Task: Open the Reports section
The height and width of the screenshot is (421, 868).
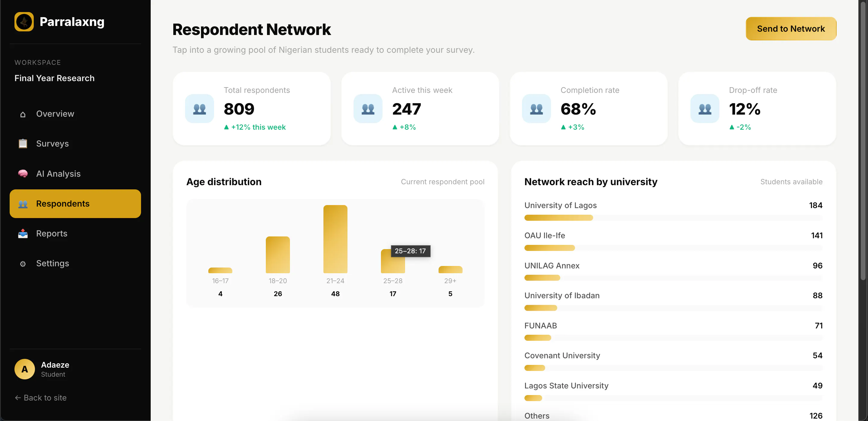Action: click(75, 234)
